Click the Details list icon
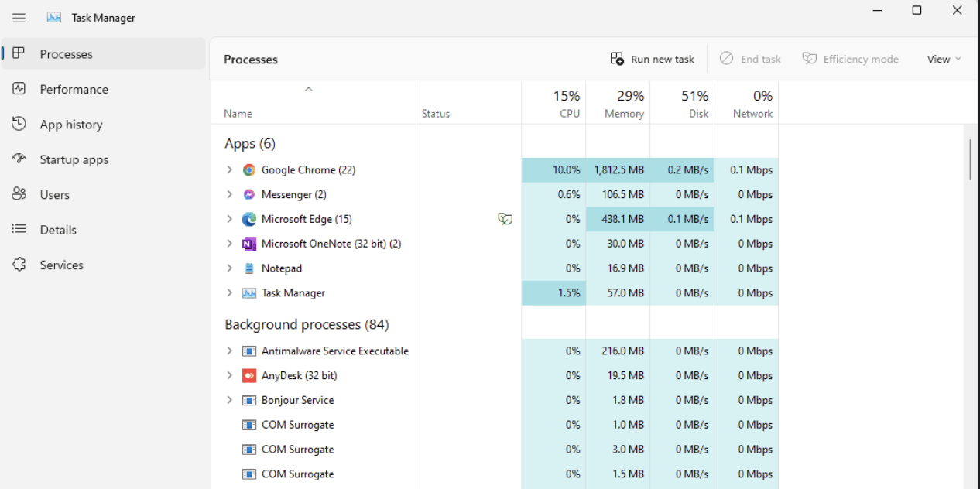This screenshot has height=489, width=980. 19,229
